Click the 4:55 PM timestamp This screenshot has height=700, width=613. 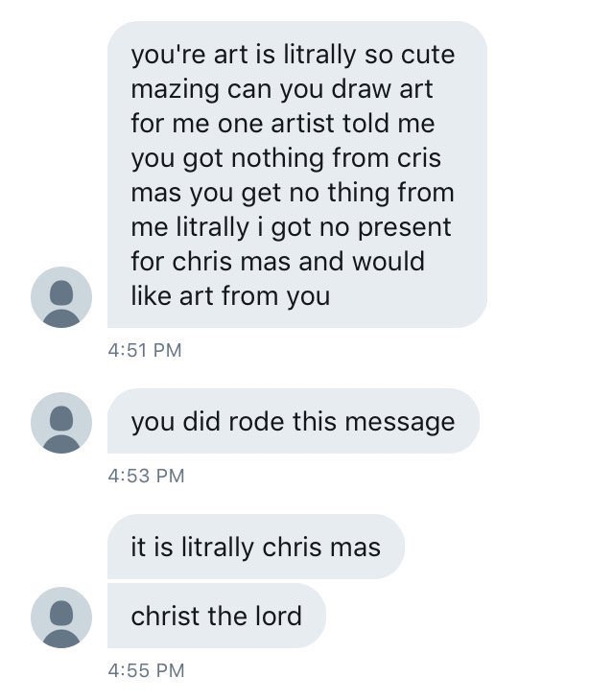145,670
